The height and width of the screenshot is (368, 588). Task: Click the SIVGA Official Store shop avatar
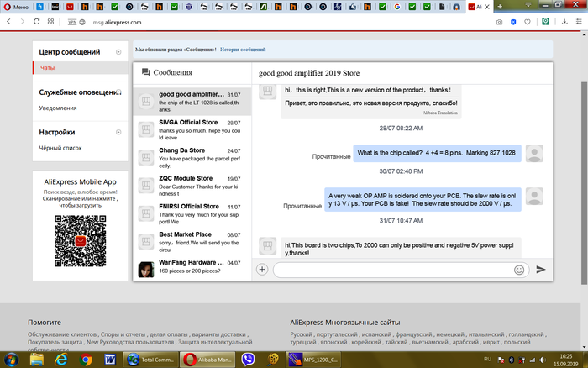pos(146,129)
